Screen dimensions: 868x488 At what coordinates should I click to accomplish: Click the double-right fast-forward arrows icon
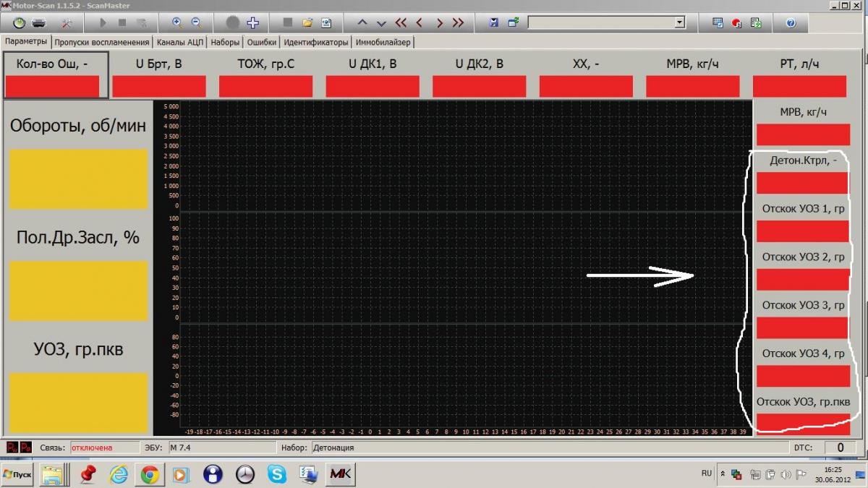[x=457, y=22]
